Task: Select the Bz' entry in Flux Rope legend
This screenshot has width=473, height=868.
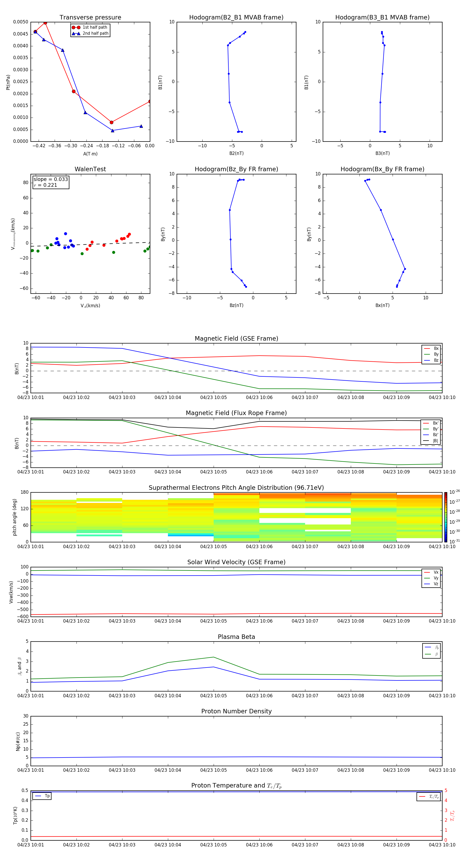Action: 431,435
